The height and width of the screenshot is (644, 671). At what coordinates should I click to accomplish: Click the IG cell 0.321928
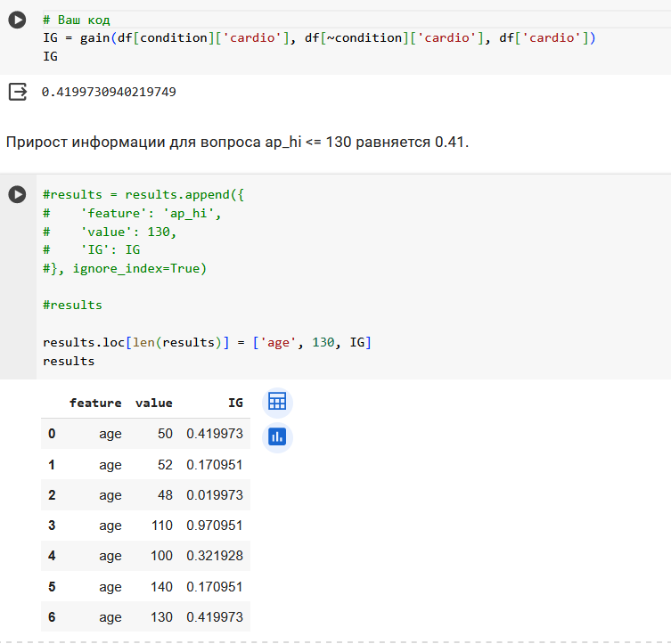(215, 556)
